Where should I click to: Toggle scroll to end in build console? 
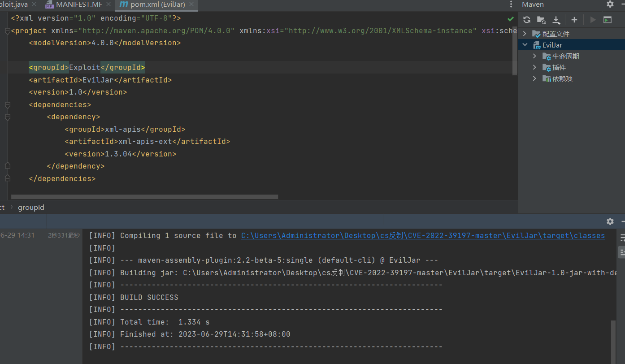click(622, 253)
